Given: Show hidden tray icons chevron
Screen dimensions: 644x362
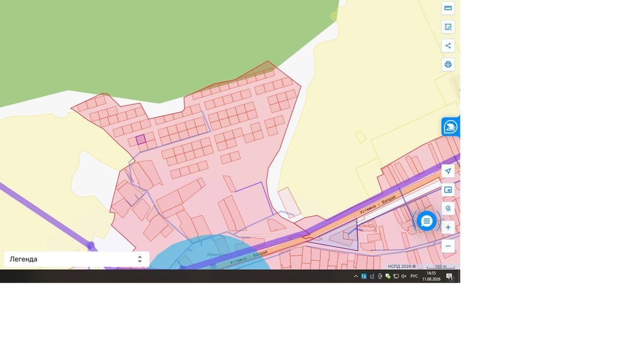Looking at the screenshot, I should click(356, 277).
